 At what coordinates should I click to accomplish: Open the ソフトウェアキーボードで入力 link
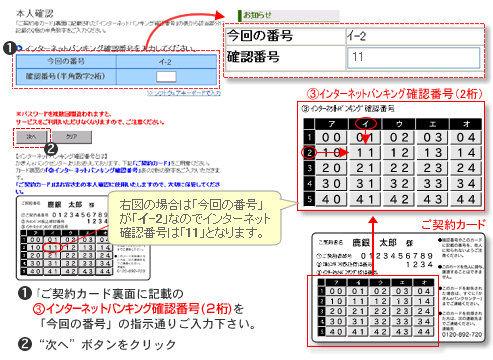pyautogui.click(x=184, y=93)
